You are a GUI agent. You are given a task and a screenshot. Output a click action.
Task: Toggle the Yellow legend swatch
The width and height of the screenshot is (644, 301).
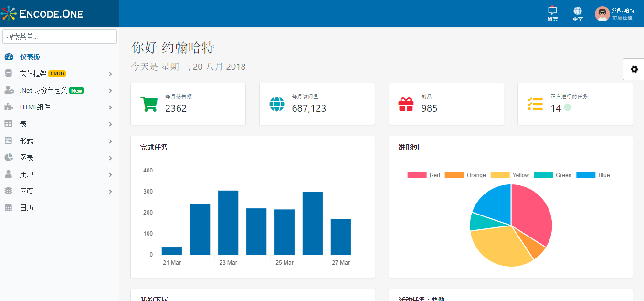(500, 175)
